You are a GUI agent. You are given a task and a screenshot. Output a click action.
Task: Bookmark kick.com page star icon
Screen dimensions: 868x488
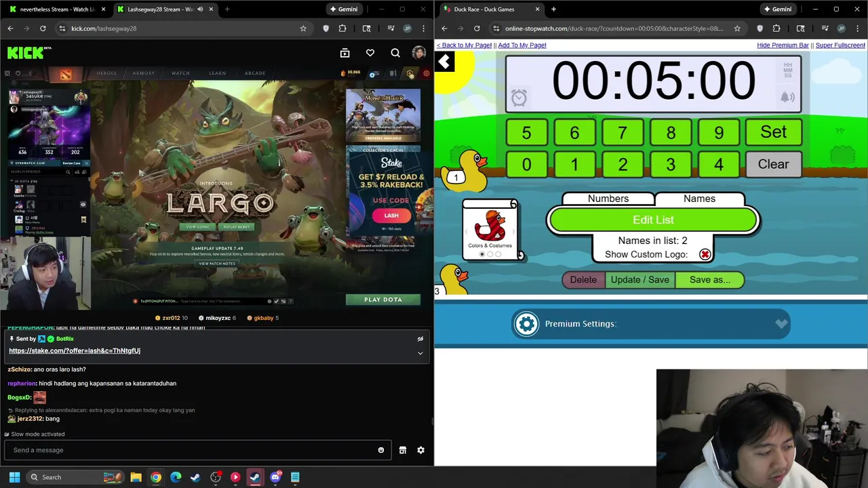coord(303,28)
